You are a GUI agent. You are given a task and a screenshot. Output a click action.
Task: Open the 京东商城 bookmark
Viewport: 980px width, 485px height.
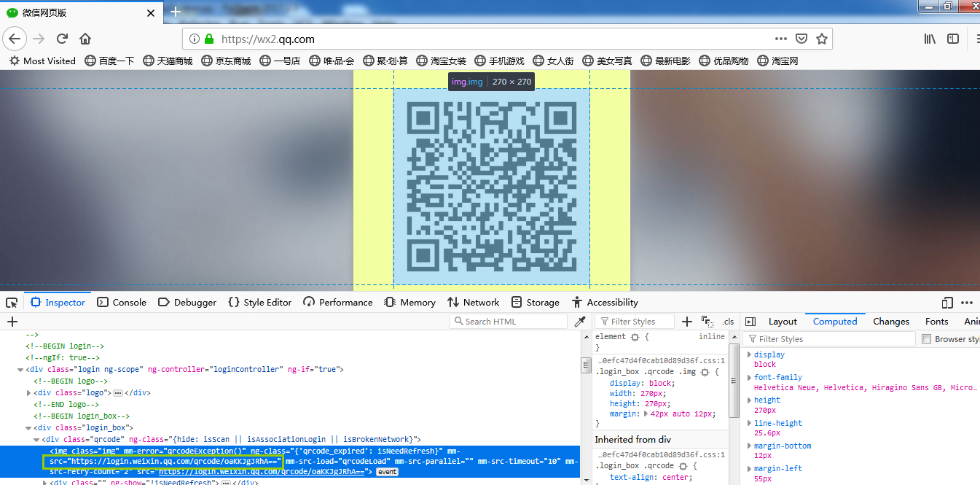[227, 61]
